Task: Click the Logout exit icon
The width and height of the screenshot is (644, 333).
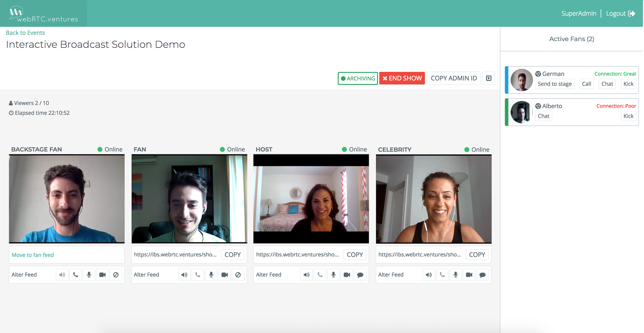Action: [x=632, y=13]
